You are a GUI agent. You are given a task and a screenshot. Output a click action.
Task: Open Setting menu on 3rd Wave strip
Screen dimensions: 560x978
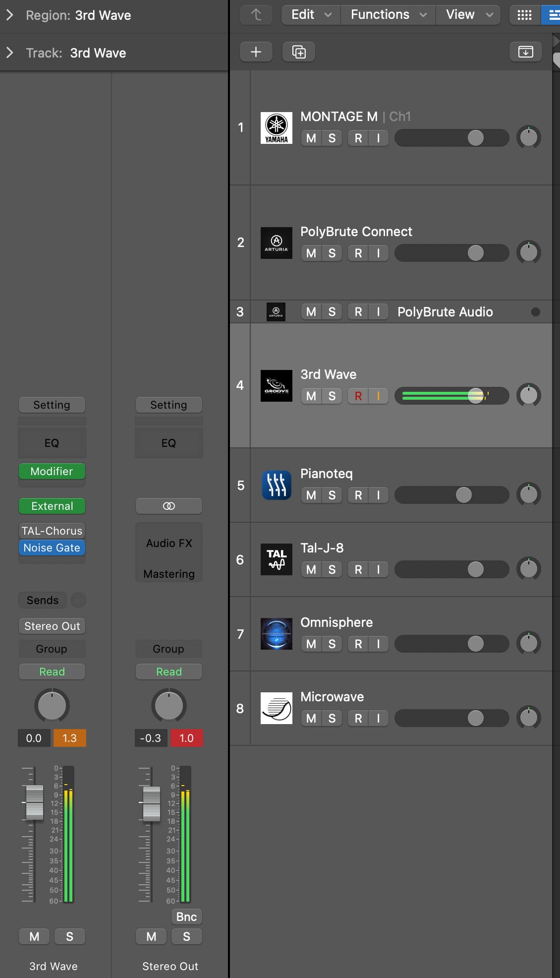point(52,405)
